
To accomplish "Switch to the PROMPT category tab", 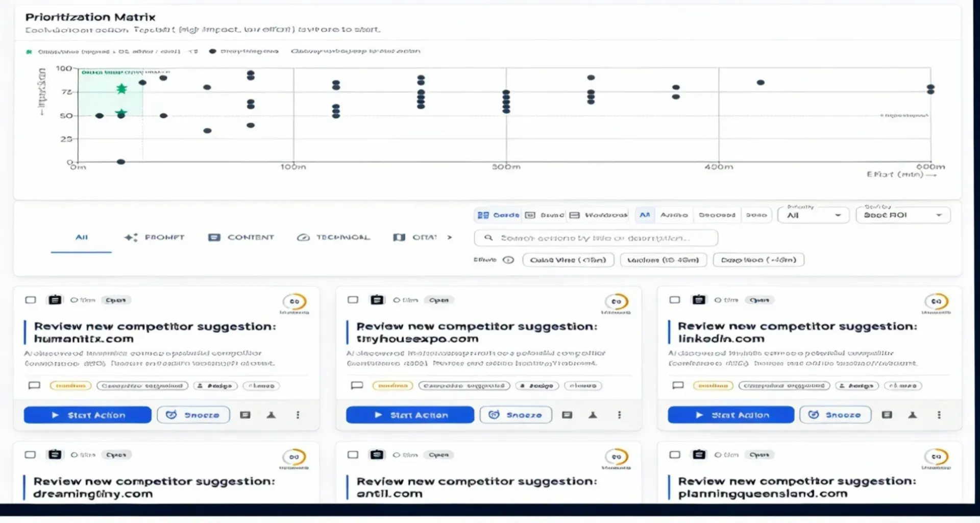I will pos(154,237).
